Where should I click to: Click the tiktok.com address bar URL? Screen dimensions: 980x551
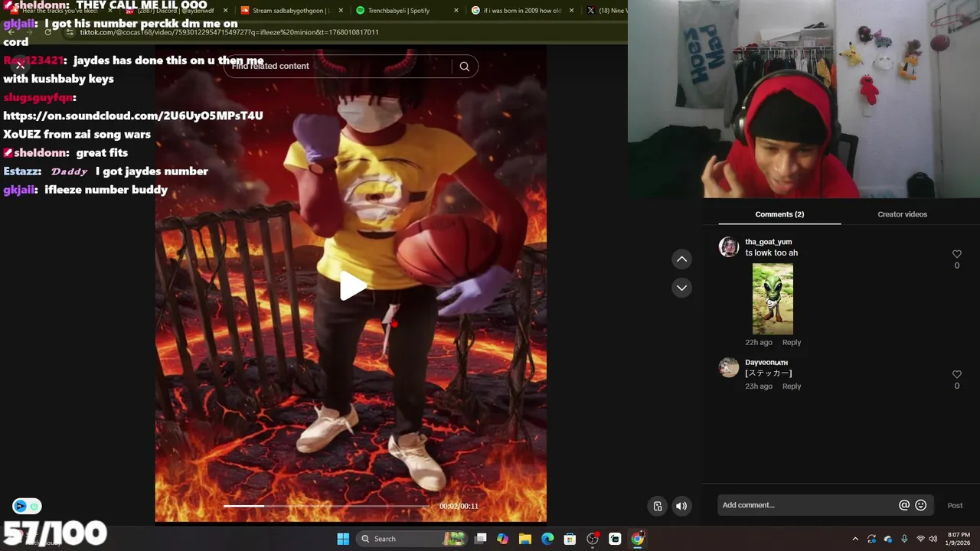click(229, 32)
